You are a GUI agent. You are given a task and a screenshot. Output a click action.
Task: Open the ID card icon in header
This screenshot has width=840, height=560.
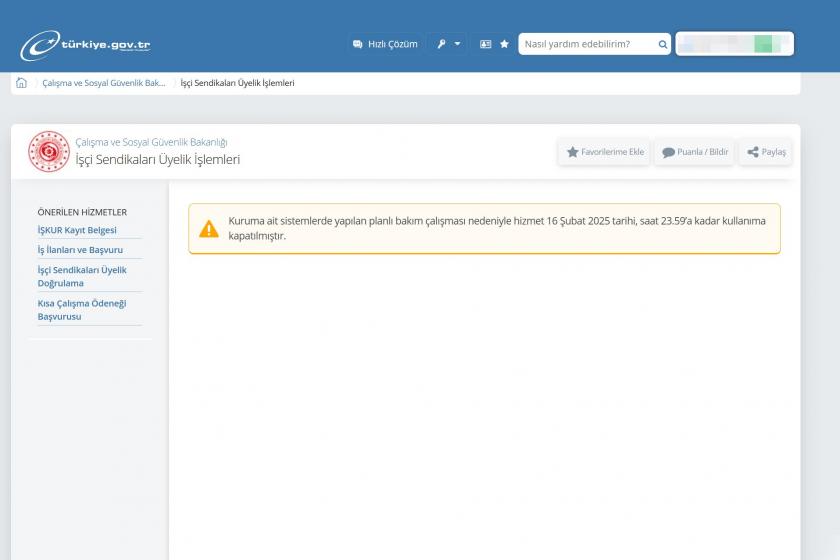coord(485,44)
